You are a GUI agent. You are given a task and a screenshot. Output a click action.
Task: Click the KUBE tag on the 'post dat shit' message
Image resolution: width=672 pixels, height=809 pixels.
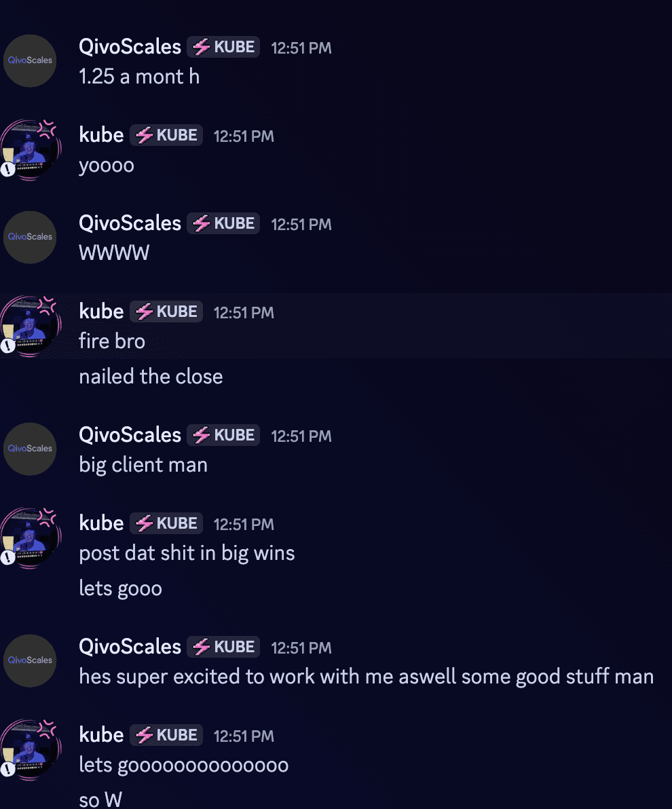[x=166, y=523]
